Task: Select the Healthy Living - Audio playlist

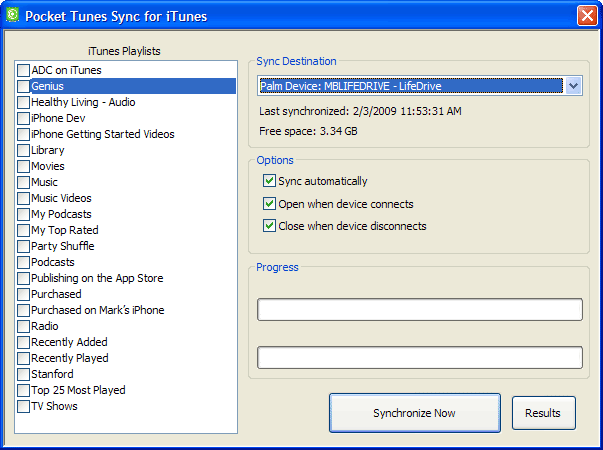Action: tap(23, 102)
